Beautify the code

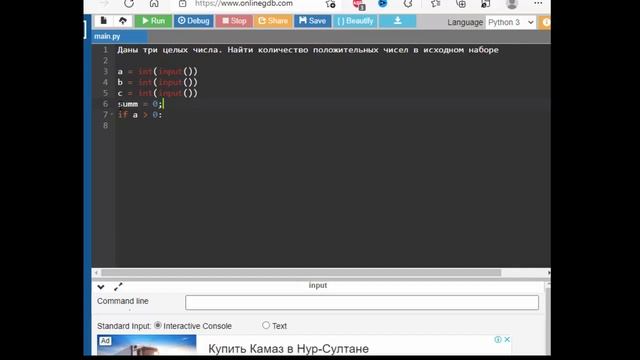(x=355, y=21)
